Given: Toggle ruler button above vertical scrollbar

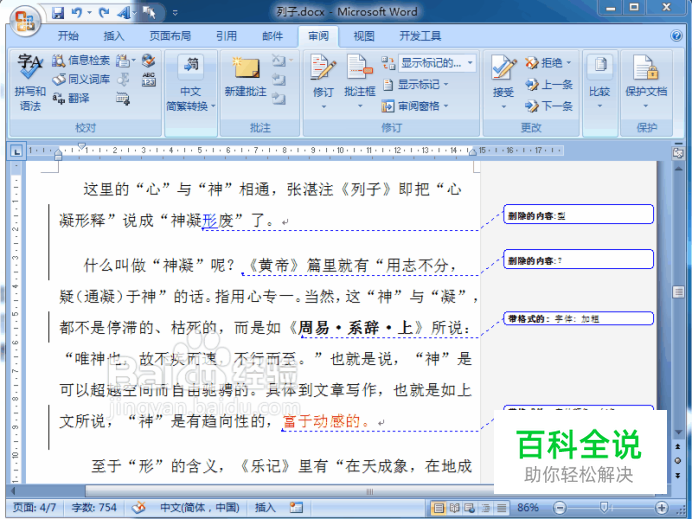Looking at the screenshot, I should pos(678,153).
